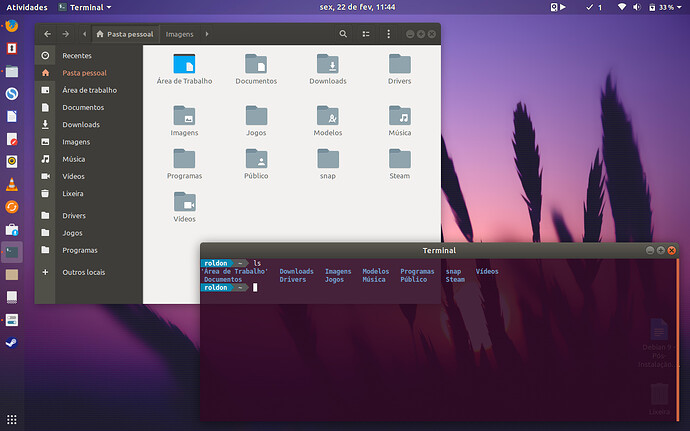
Task: Go forward with the right arrow button
Action: click(x=66, y=34)
